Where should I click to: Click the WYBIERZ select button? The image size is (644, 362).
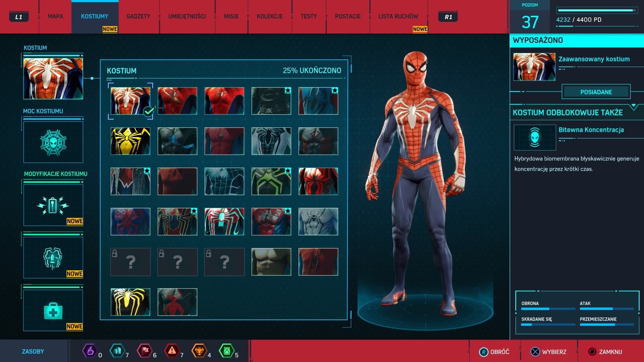548,352
